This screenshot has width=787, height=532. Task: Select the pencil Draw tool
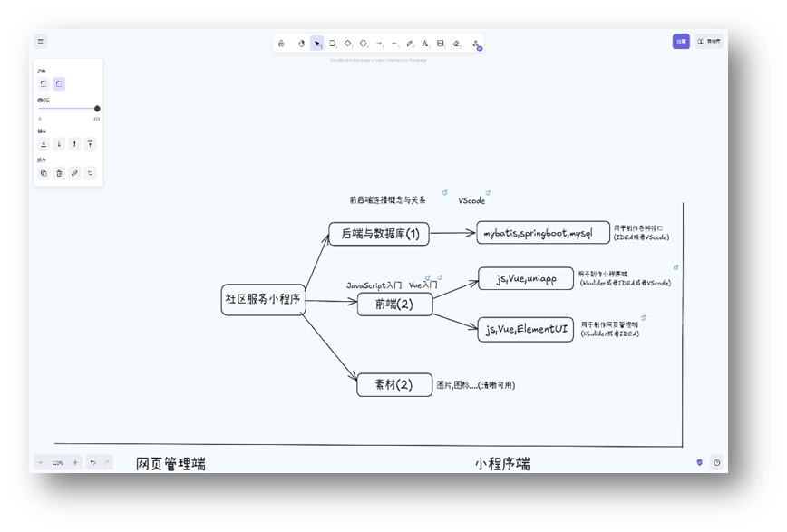(410, 43)
